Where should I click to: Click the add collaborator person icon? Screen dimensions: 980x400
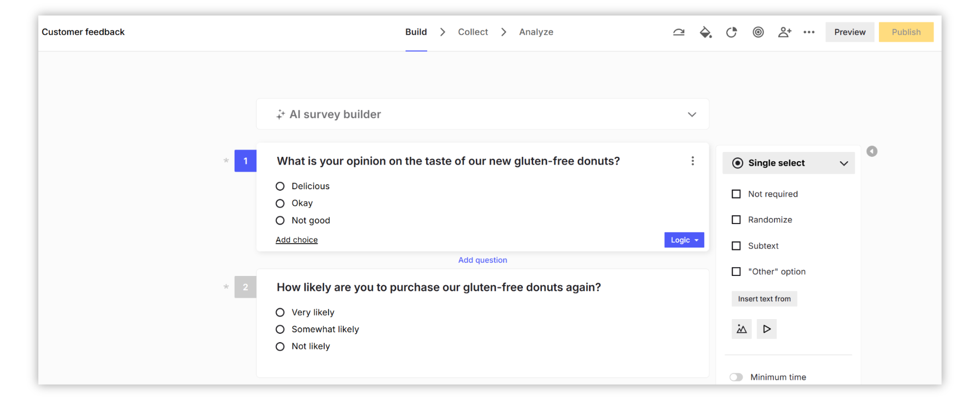pos(784,32)
